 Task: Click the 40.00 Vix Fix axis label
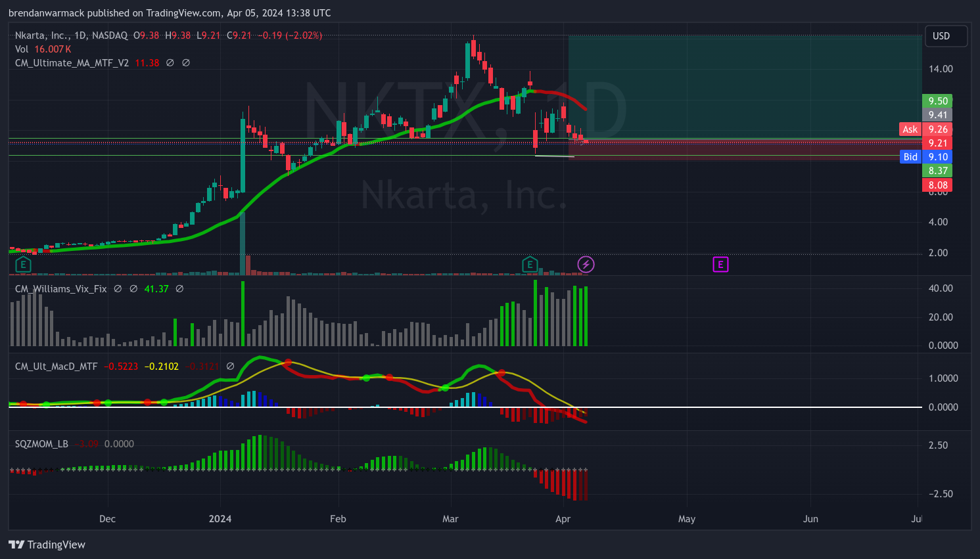(x=941, y=288)
